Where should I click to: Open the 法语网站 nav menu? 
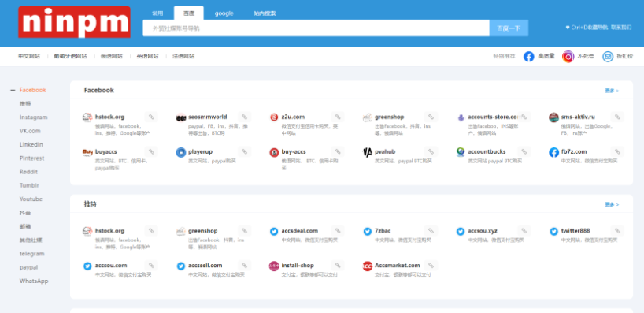[183, 56]
